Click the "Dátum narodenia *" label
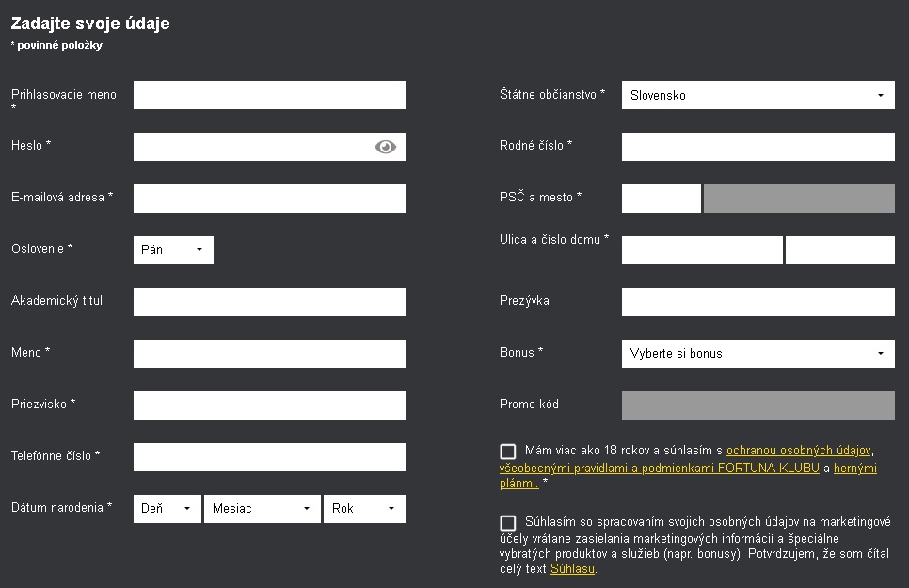The height and width of the screenshot is (588, 909). [61, 507]
